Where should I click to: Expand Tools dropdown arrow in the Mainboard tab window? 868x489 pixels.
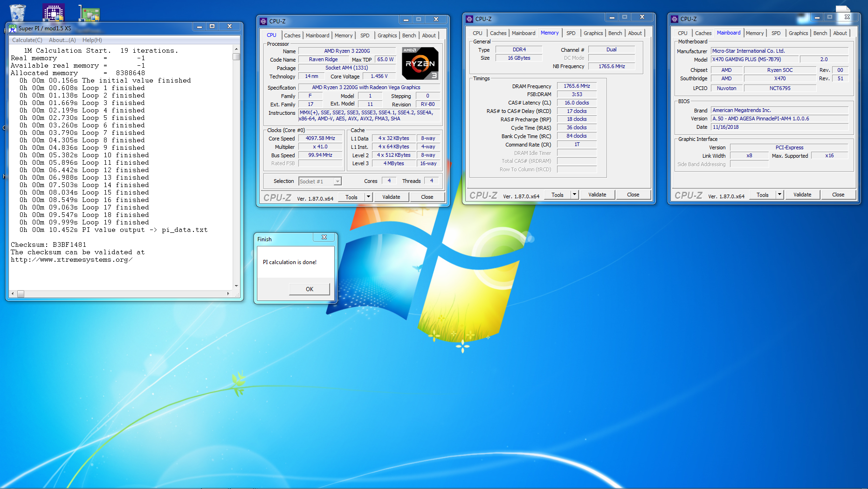click(x=779, y=195)
